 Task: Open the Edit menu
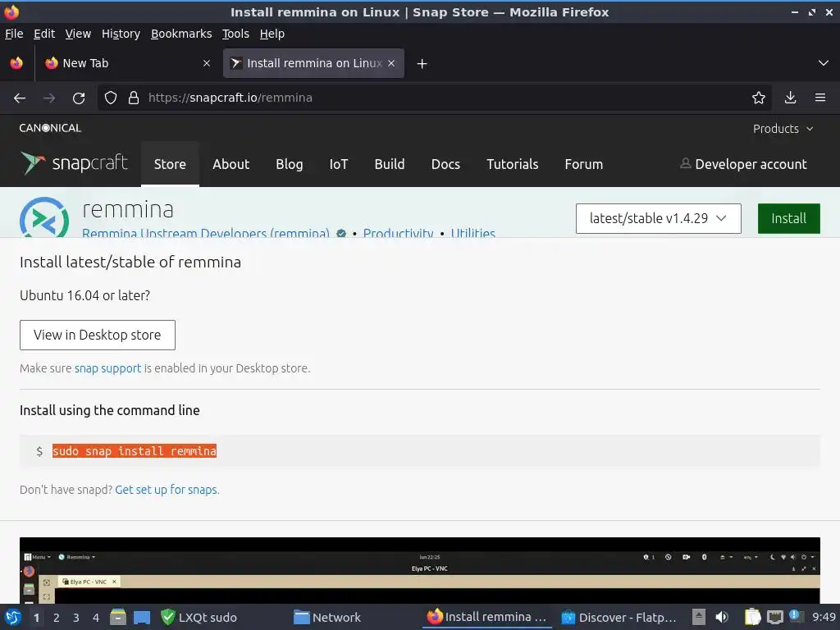[x=44, y=34]
